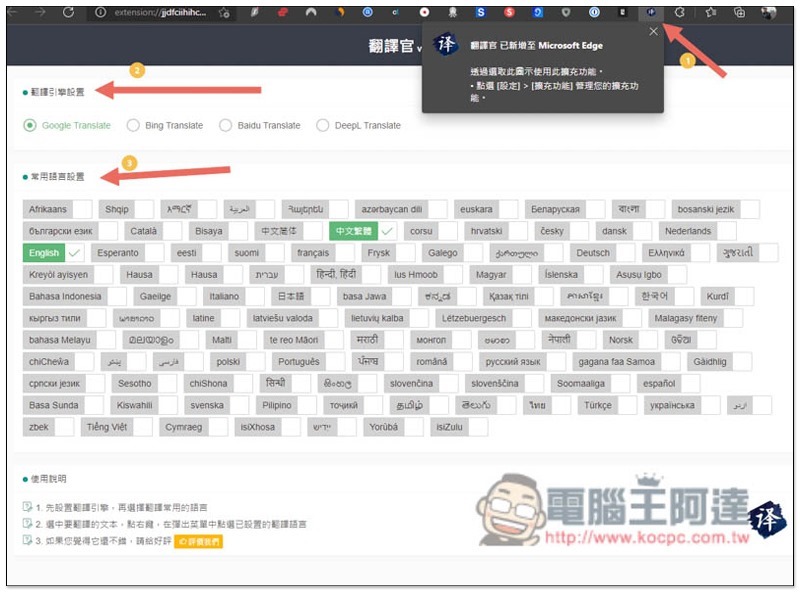Select Google Translate engine
Screen dimensions: 800x593
(30, 126)
